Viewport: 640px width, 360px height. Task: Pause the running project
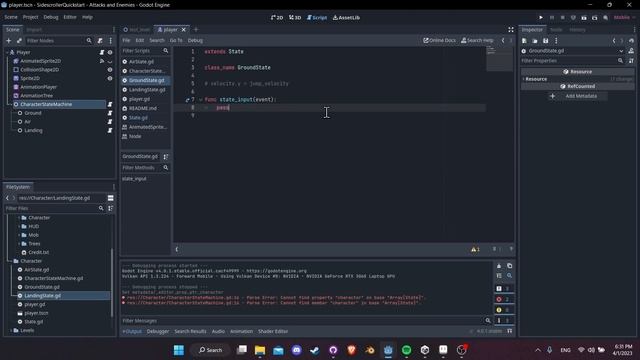tap(552, 18)
